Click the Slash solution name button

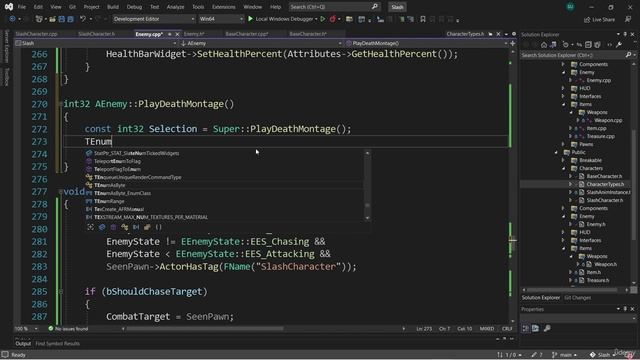point(397,7)
